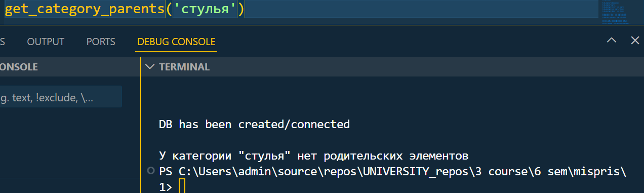Click the terminal cursor after the prompt
Screen dimensions: 644x193
pyautogui.click(x=182, y=187)
